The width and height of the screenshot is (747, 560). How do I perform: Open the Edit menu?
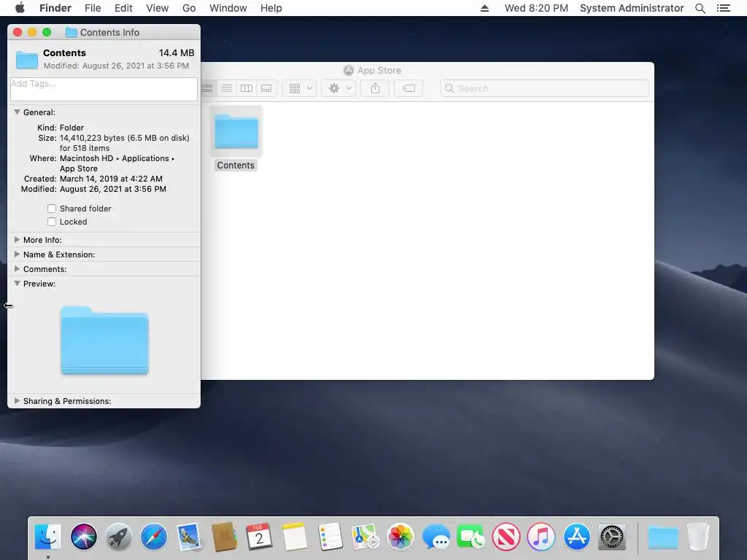tap(123, 8)
